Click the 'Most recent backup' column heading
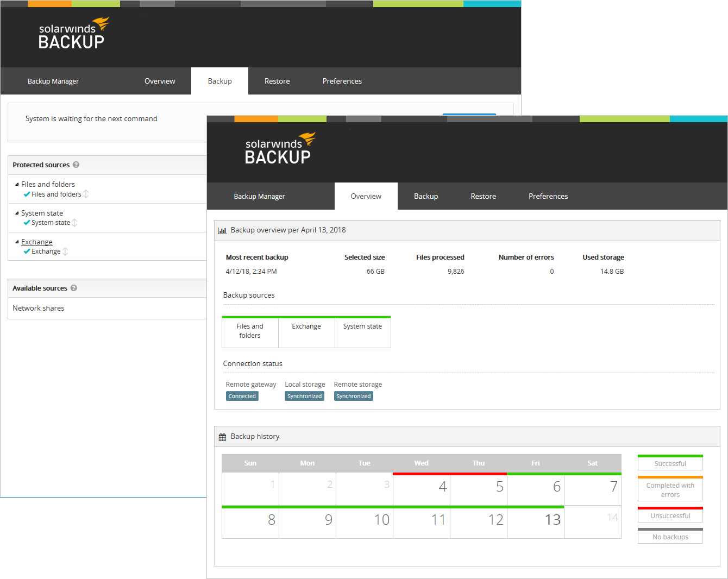 pos(257,257)
